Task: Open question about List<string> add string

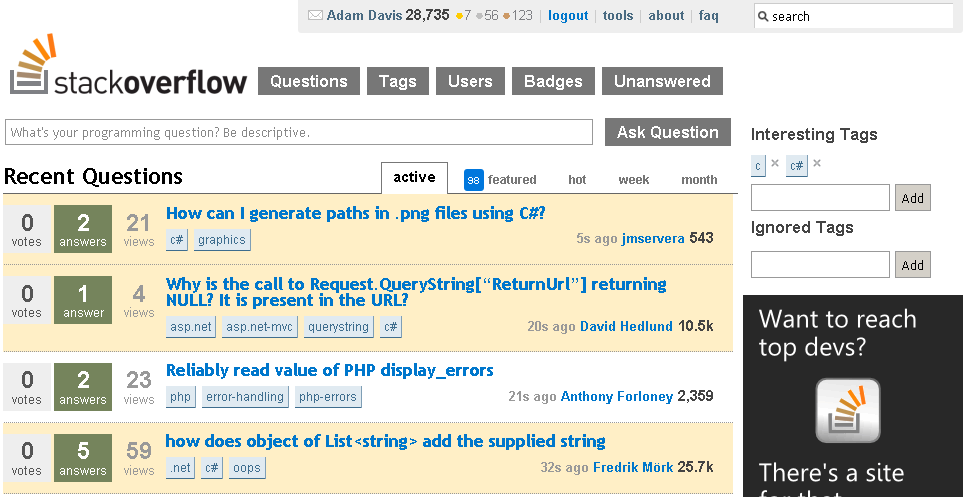Action: coord(386,442)
